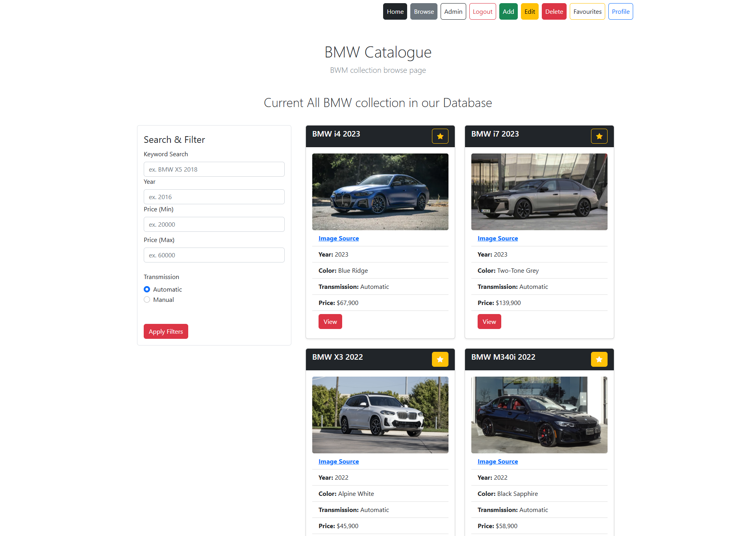This screenshot has height=536, width=756.
Task: Toggle the star on BMW X3 2022
Action: pos(440,359)
